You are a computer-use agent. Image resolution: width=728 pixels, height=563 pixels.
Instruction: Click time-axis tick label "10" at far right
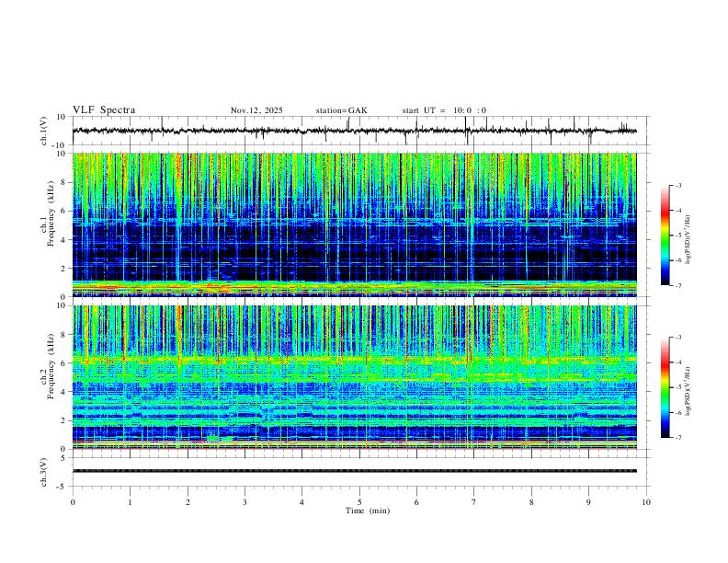tap(646, 502)
